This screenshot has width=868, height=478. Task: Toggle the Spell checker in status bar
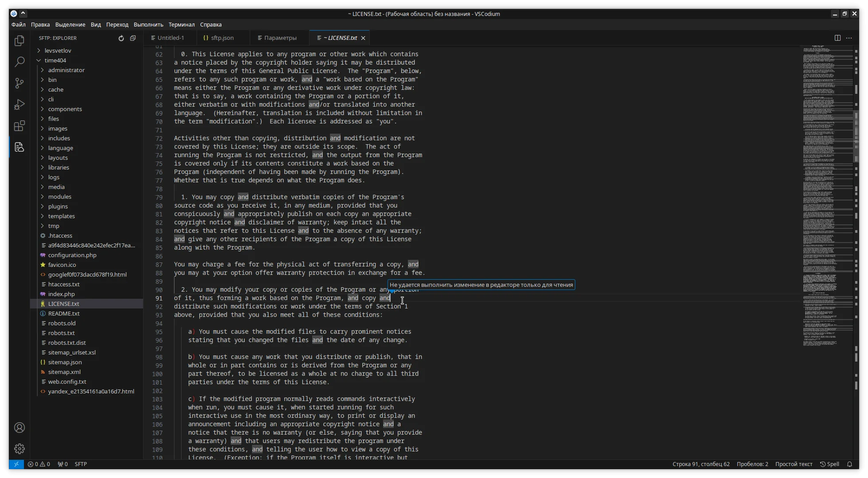click(829, 464)
